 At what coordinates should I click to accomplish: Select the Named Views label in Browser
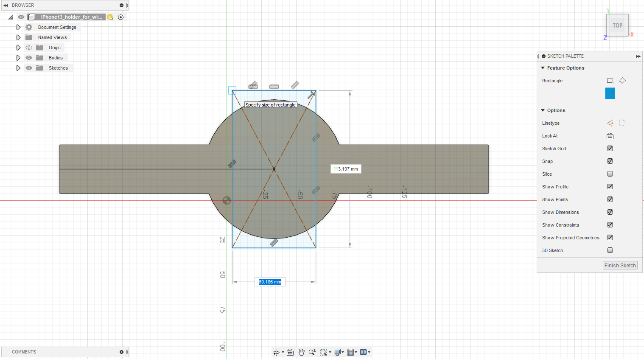tap(53, 37)
